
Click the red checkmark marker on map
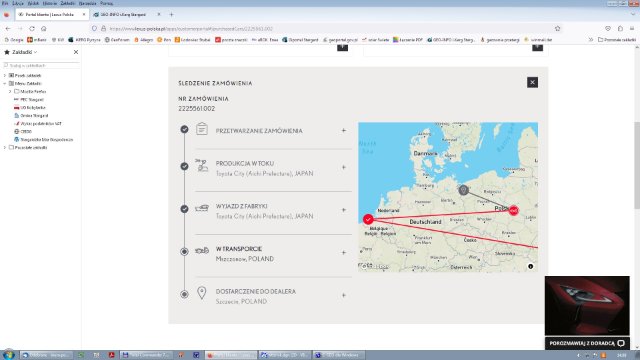tap(368, 219)
